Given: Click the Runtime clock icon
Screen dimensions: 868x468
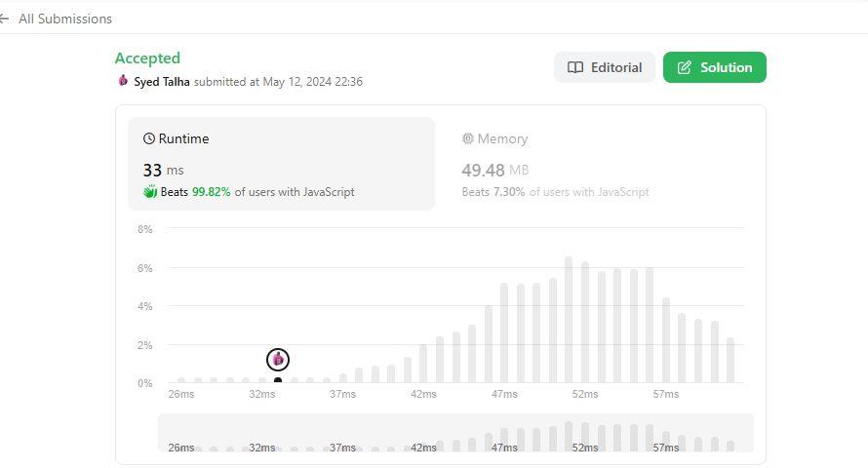Looking at the screenshot, I should [149, 138].
